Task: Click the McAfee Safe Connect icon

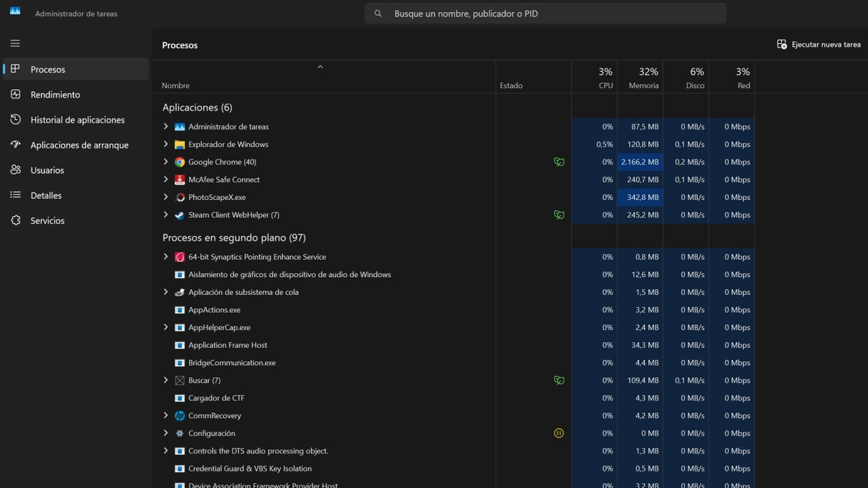Action: (x=180, y=180)
